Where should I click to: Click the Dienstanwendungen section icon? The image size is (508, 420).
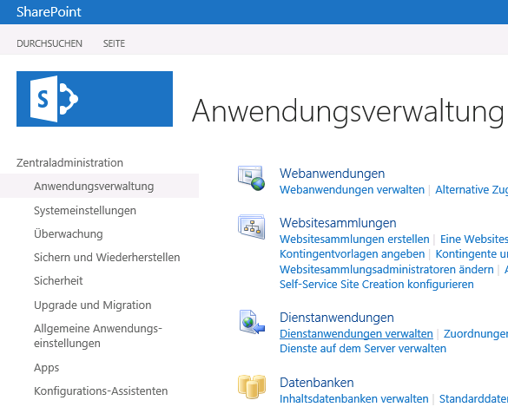252,322
